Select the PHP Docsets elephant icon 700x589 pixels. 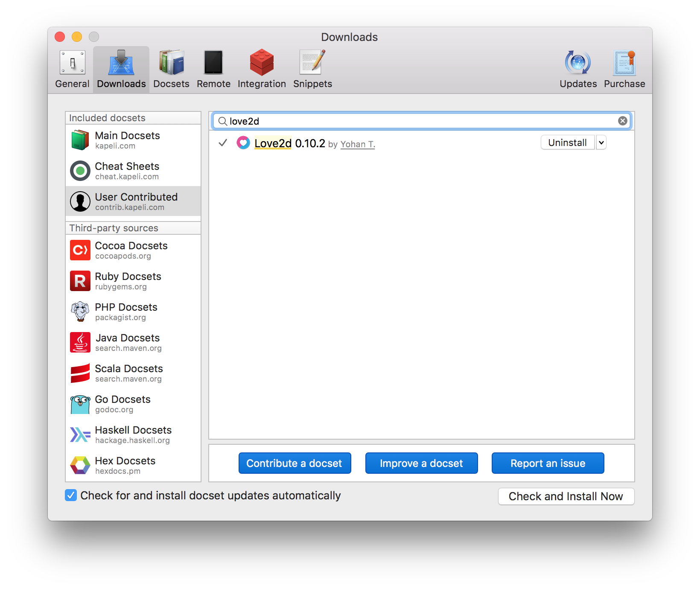tap(80, 312)
